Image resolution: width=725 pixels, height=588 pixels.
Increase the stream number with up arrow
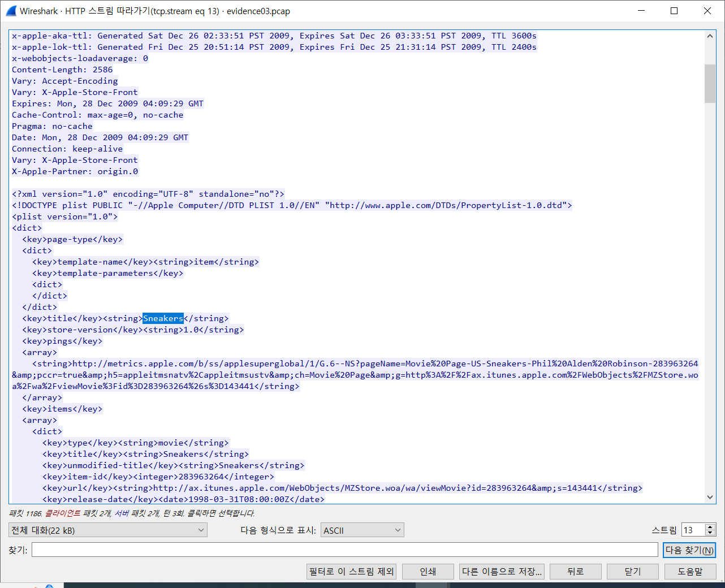[711, 526]
